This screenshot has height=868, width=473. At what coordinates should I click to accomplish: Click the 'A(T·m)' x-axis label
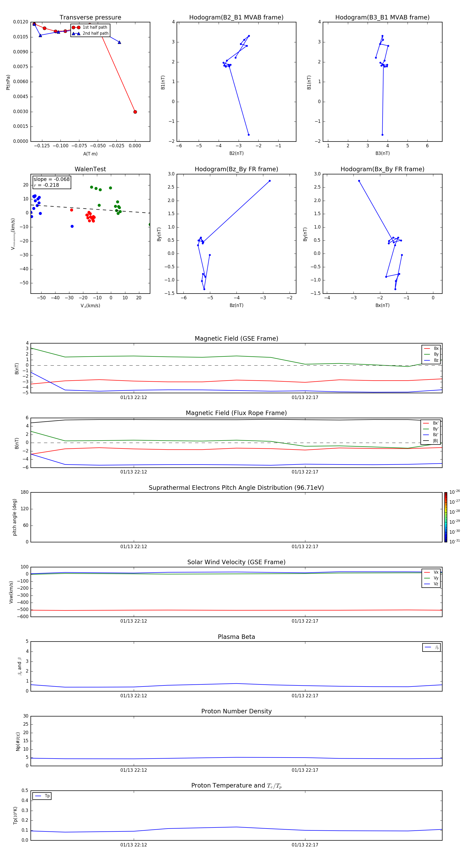coord(90,154)
